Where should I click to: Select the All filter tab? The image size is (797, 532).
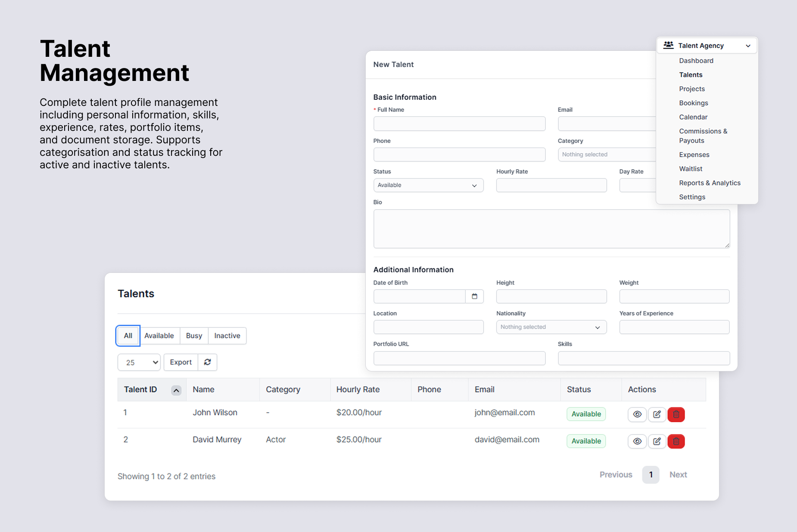pos(128,336)
